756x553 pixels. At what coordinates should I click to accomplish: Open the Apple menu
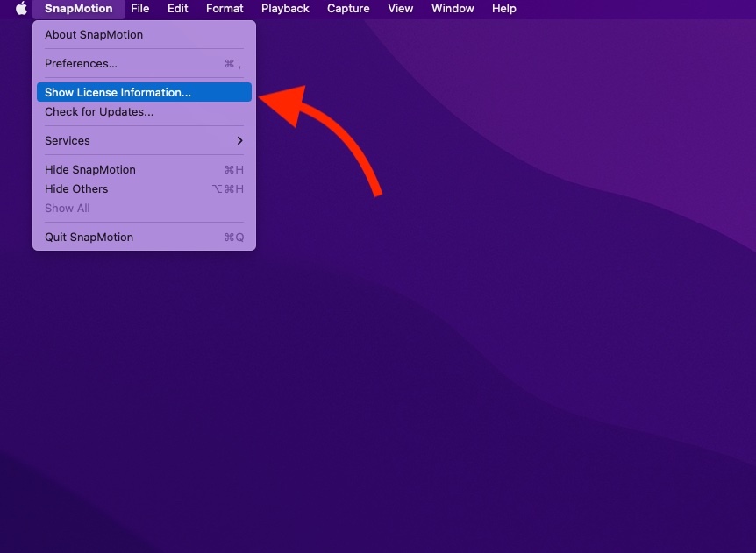[21, 8]
